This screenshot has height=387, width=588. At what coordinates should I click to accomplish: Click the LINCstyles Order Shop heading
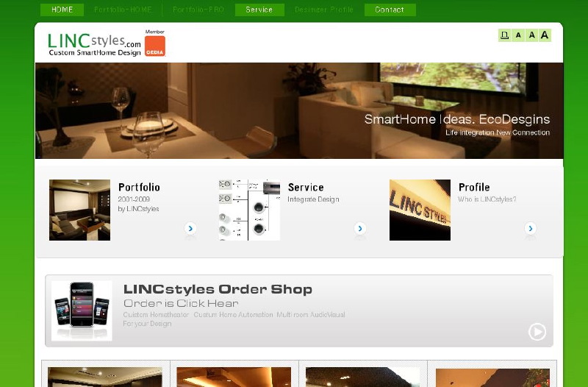click(x=218, y=289)
